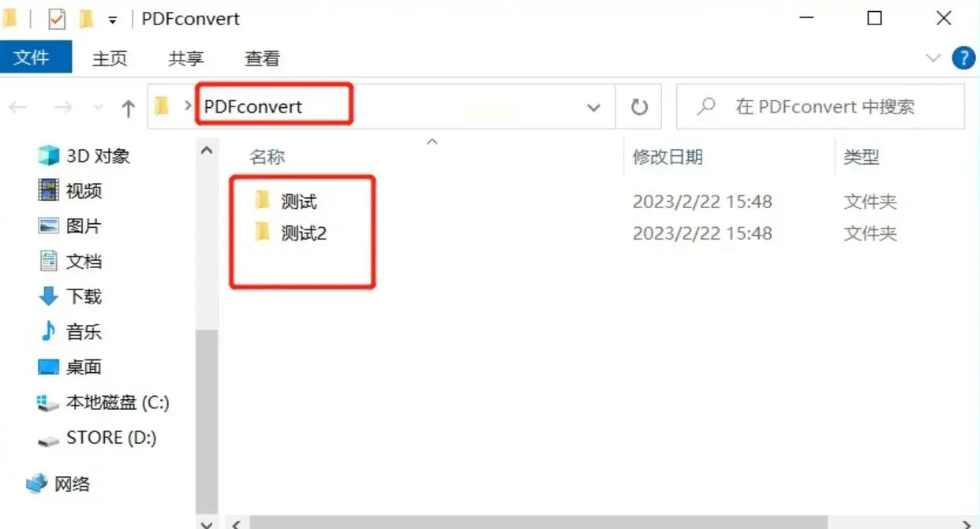
Task: Click the blue help question mark icon
Action: click(963, 58)
